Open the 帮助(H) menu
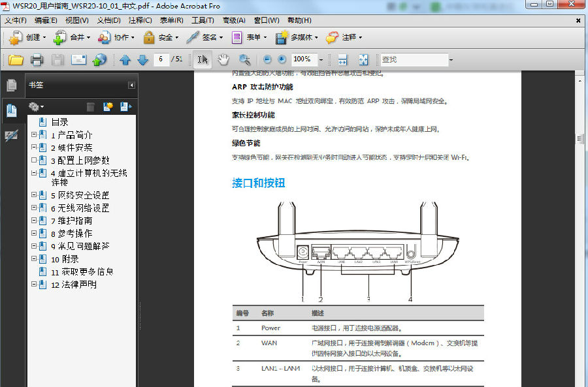Viewport: 588px width, 387px height. [x=299, y=20]
